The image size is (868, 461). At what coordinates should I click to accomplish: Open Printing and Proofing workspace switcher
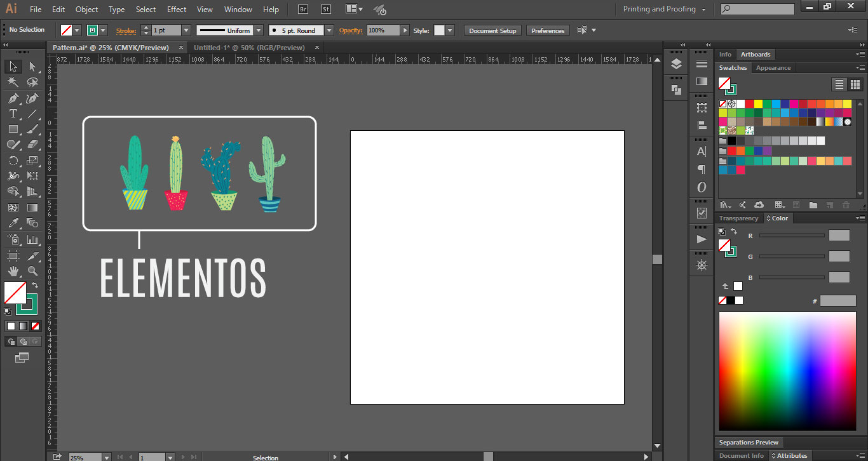(x=663, y=10)
